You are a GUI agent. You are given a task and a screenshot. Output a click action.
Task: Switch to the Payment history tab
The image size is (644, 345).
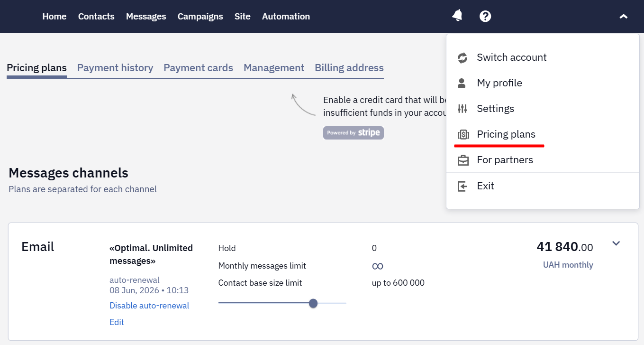click(x=115, y=68)
